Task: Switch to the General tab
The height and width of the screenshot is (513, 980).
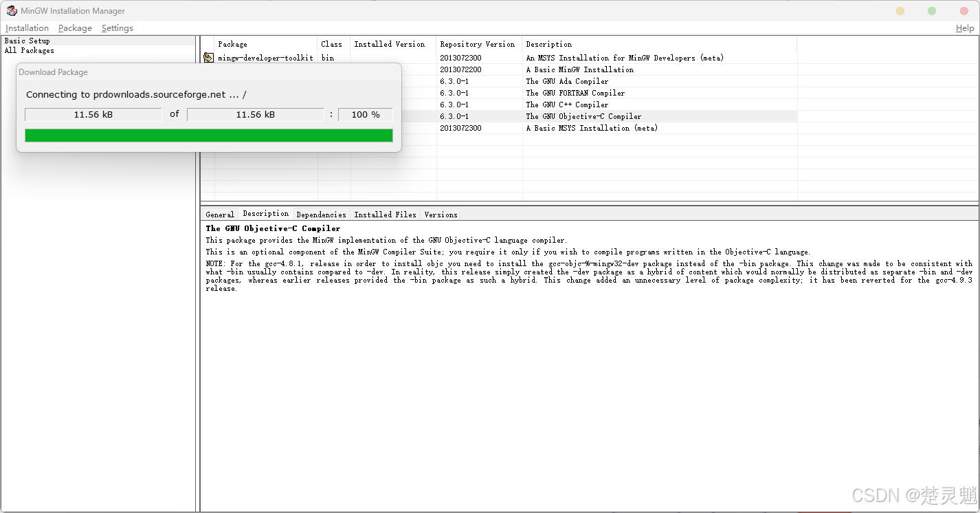Action: pyautogui.click(x=220, y=215)
